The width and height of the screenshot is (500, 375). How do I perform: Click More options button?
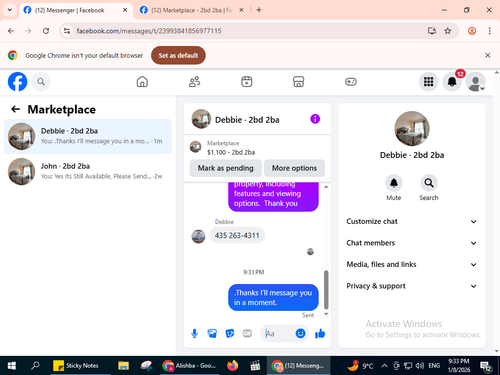pyautogui.click(x=294, y=168)
